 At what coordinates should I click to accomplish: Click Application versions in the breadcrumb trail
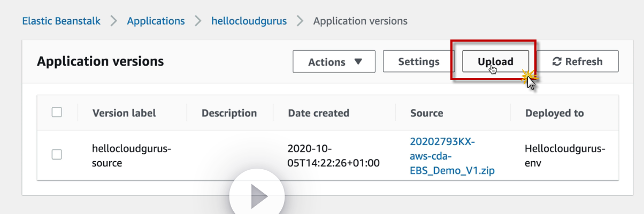pos(360,21)
